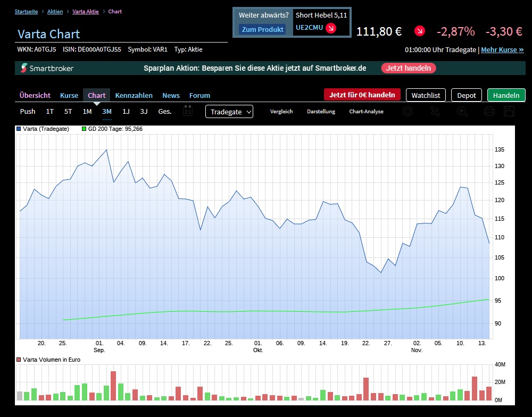This screenshot has height=417, width=532.
Task: Switch to the Kennzahlen tab
Action: coord(134,95)
